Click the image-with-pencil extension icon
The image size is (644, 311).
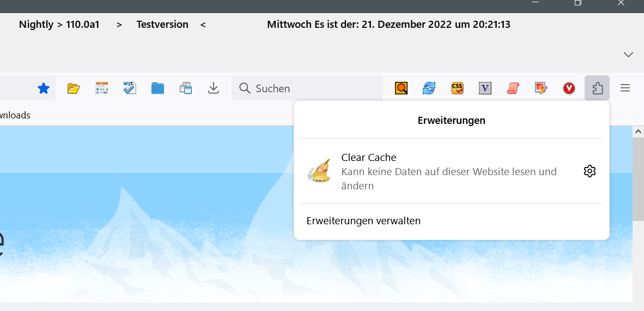pyautogui.click(x=540, y=88)
